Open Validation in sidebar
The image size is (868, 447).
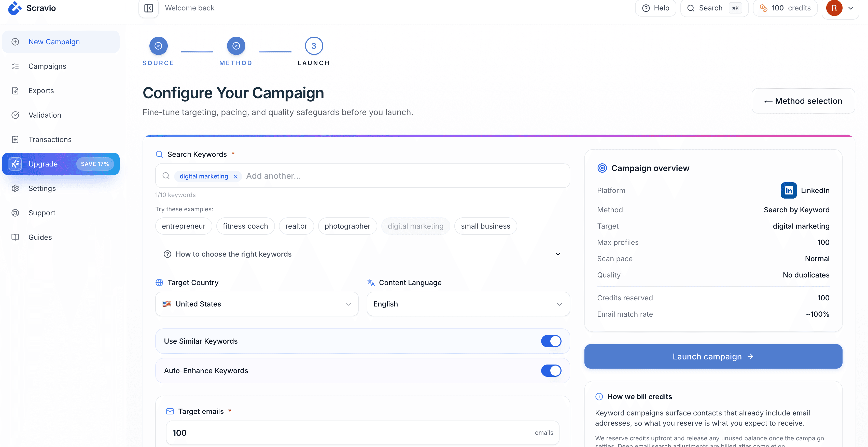tap(61, 115)
